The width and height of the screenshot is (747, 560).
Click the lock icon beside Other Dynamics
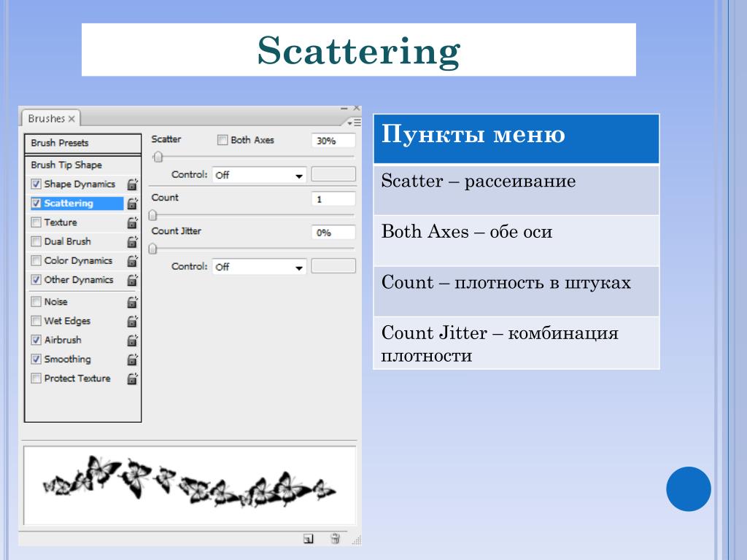click(132, 280)
